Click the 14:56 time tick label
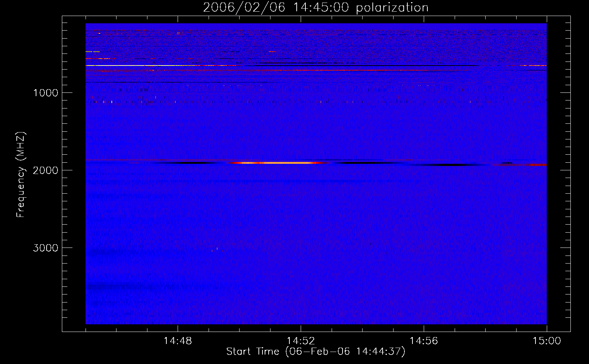This screenshot has height=364, width=589. (424, 341)
